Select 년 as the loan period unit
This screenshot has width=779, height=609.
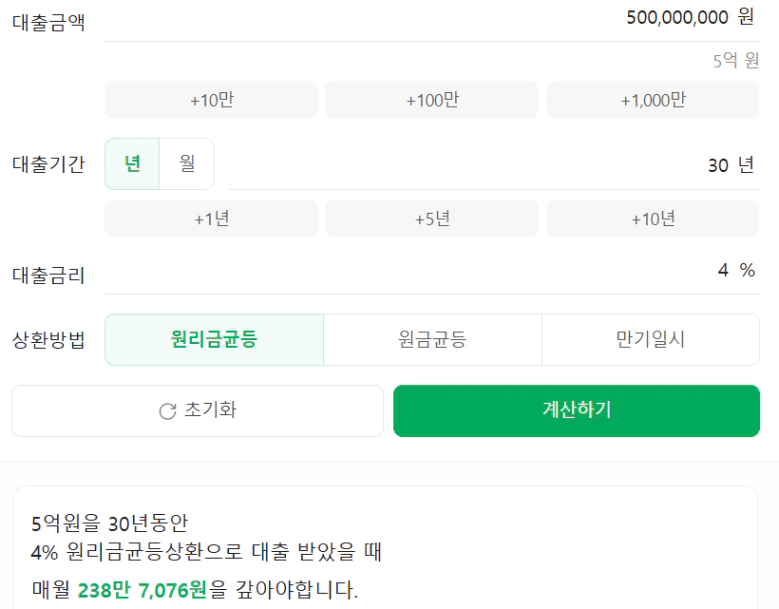133,164
